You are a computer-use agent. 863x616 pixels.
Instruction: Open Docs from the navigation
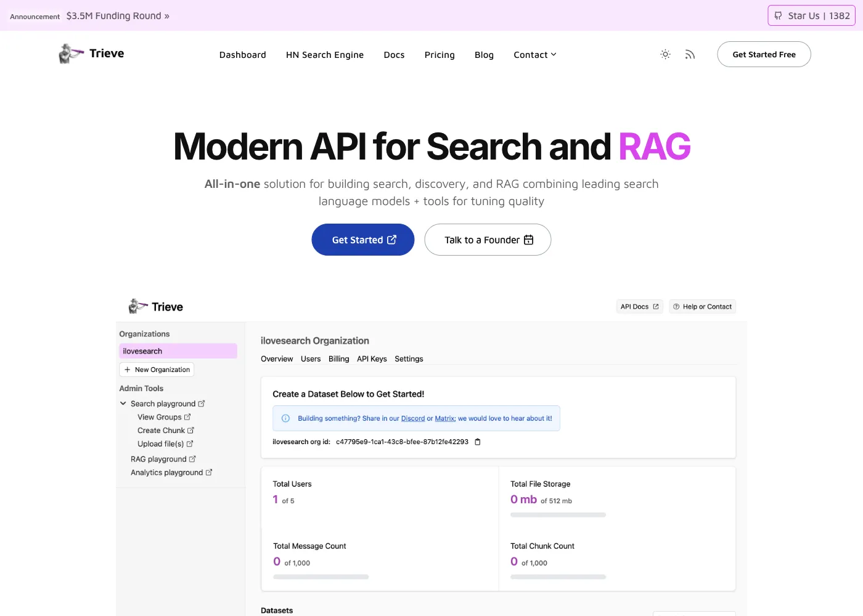(x=394, y=55)
